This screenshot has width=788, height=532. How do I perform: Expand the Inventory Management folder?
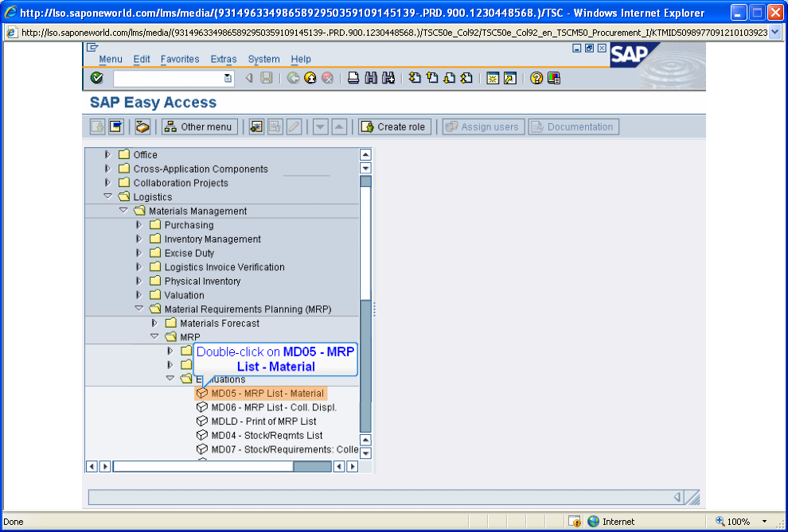click(139, 239)
